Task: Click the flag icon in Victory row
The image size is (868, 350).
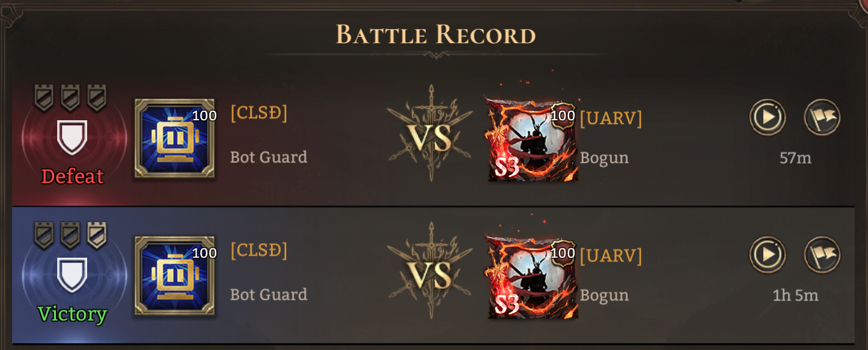Action: tap(822, 255)
